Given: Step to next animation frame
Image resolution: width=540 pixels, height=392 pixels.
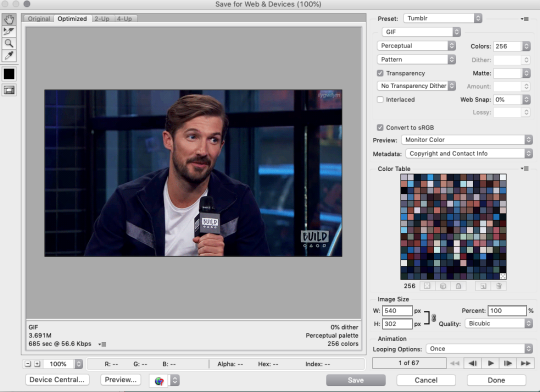Looking at the screenshot, I should (508, 363).
